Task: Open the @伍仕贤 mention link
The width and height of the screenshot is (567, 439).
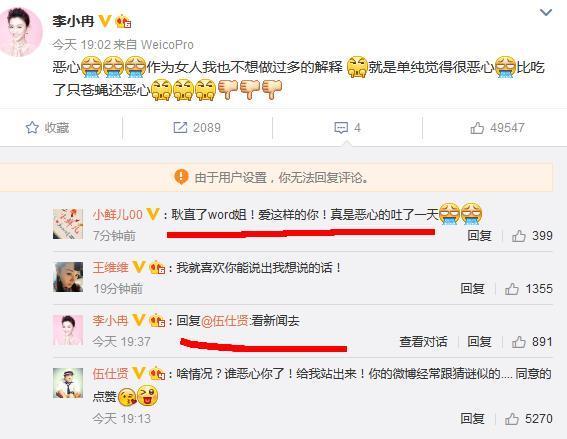Action: click(x=225, y=321)
